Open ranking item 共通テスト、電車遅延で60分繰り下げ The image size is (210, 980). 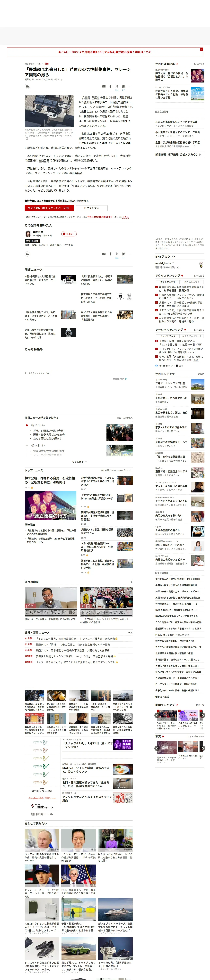click(181, 304)
